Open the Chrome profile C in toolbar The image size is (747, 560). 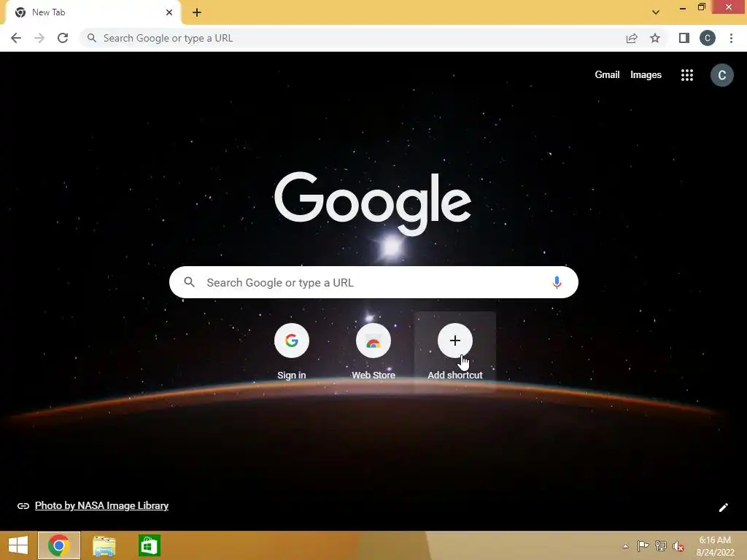pos(708,38)
